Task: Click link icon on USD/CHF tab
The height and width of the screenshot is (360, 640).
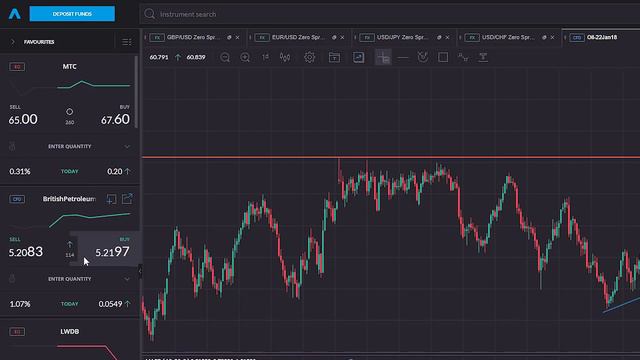Action: coord(544,38)
